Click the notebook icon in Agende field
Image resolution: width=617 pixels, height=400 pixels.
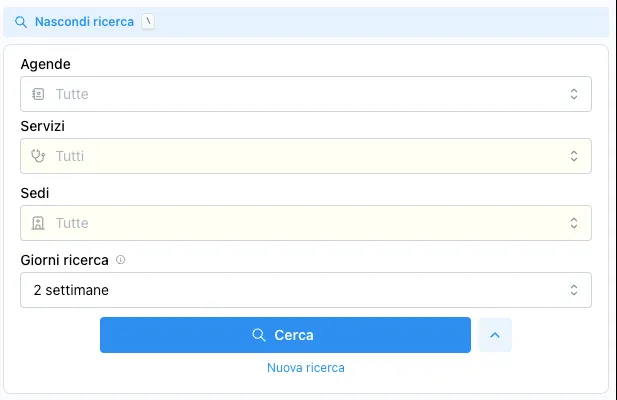click(39, 94)
